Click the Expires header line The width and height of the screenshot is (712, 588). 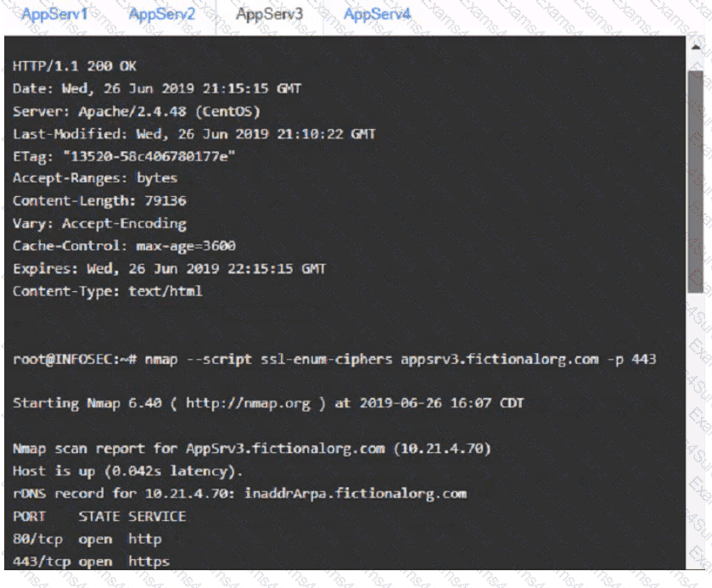coord(169,268)
